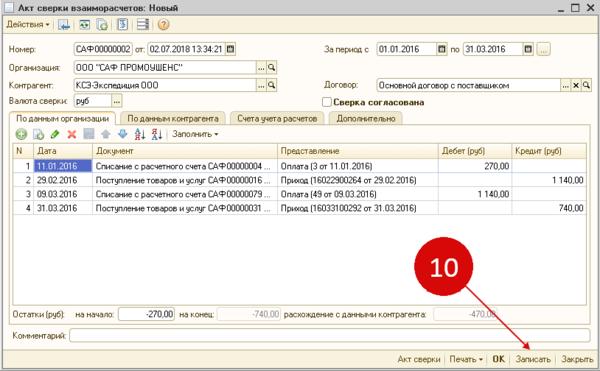
Task: Open the Счета учета расчетов tab
Action: pos(277,119)
